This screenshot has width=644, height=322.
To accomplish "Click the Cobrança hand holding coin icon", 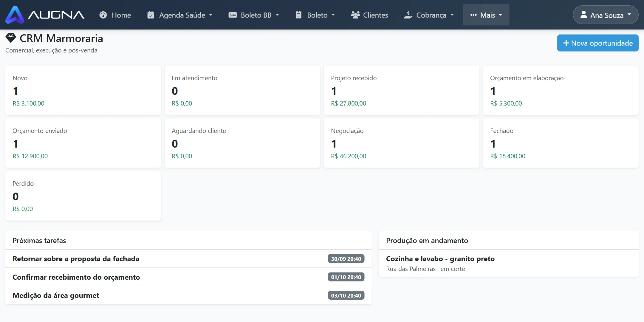I will [408, 15].
